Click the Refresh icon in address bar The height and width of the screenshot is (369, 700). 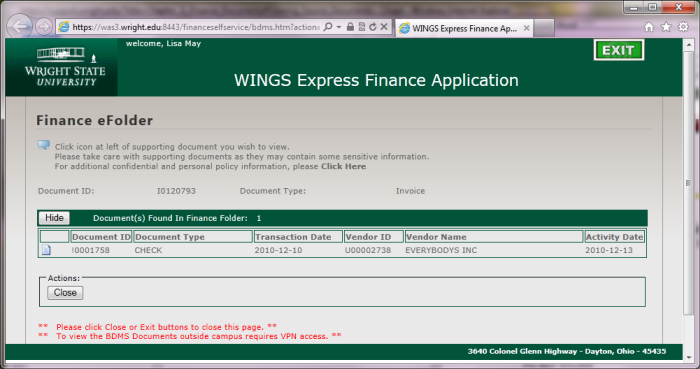[x=373, y=27]
